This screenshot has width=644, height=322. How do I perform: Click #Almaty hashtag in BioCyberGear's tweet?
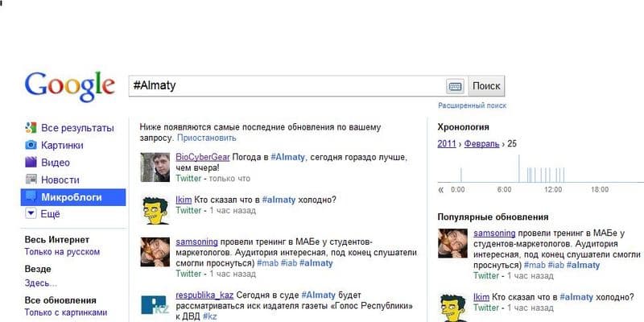pos(288,157)
